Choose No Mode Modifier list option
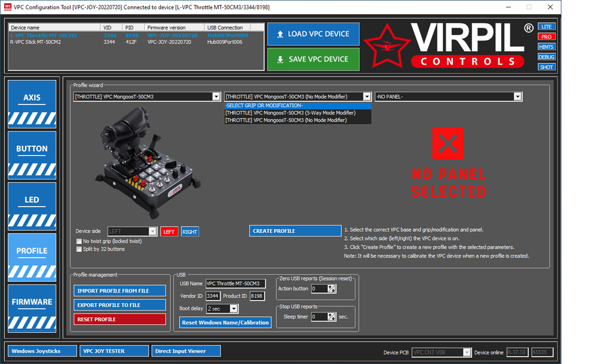605x364 pixels. [x=298, y=120]
